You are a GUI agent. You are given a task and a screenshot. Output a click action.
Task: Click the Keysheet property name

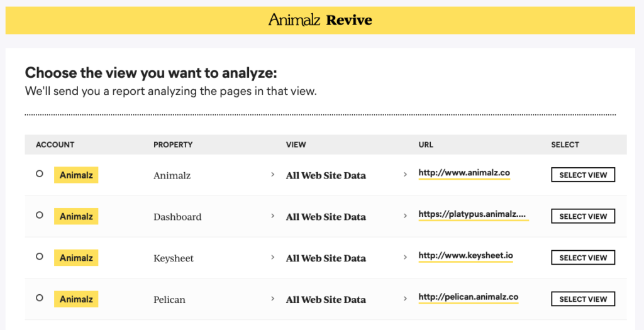pyautogui.click(x=174, y=258)
